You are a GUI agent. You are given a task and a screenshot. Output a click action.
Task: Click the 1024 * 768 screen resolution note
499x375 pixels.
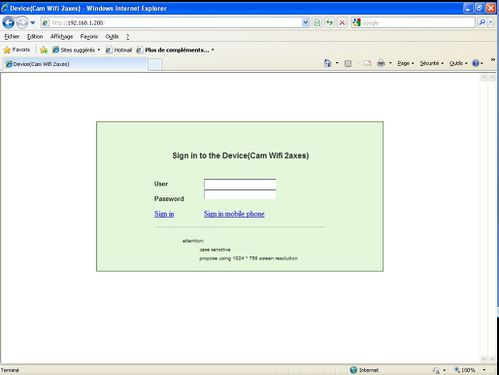coord(249,258)
